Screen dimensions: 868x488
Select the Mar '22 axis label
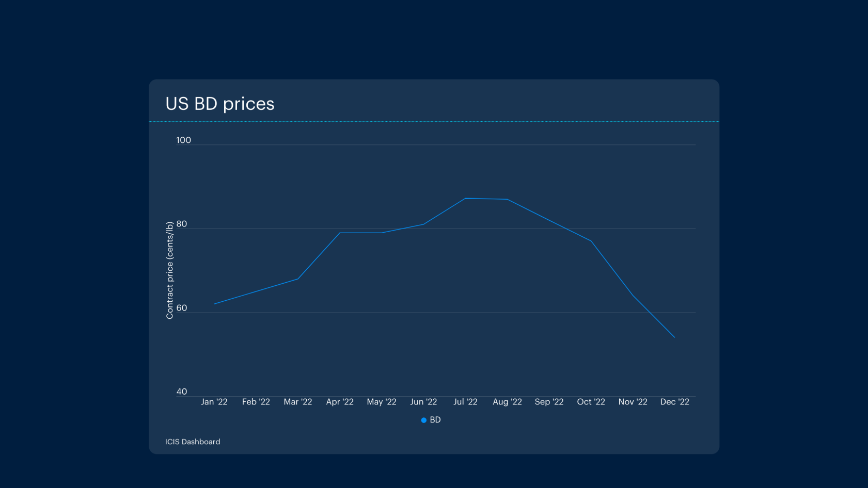[x=298, y=402]
